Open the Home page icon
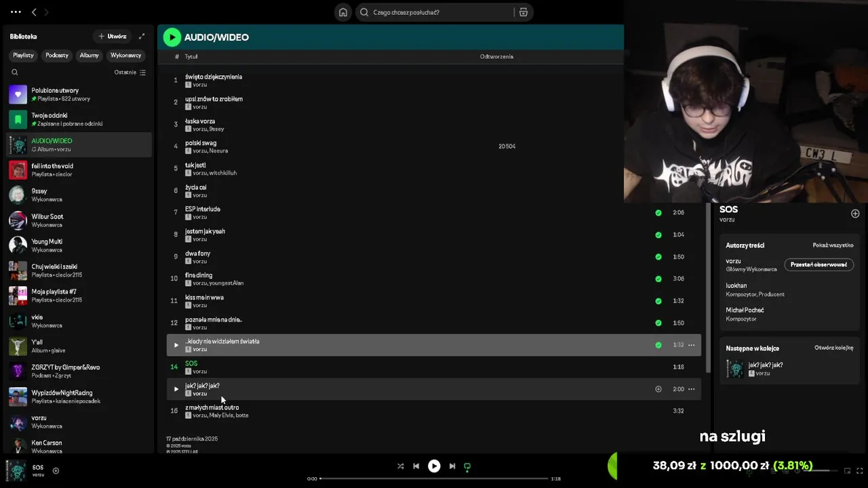The width and height of the screenshot is (868, 488). pos(343,12)
